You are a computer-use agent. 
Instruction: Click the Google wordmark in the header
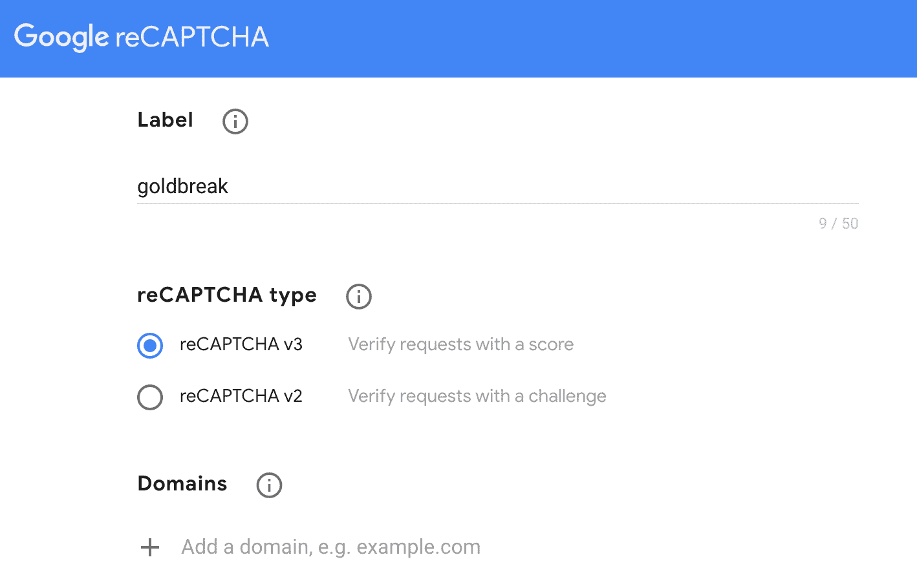pyautogui.click(x=61, y=37)
